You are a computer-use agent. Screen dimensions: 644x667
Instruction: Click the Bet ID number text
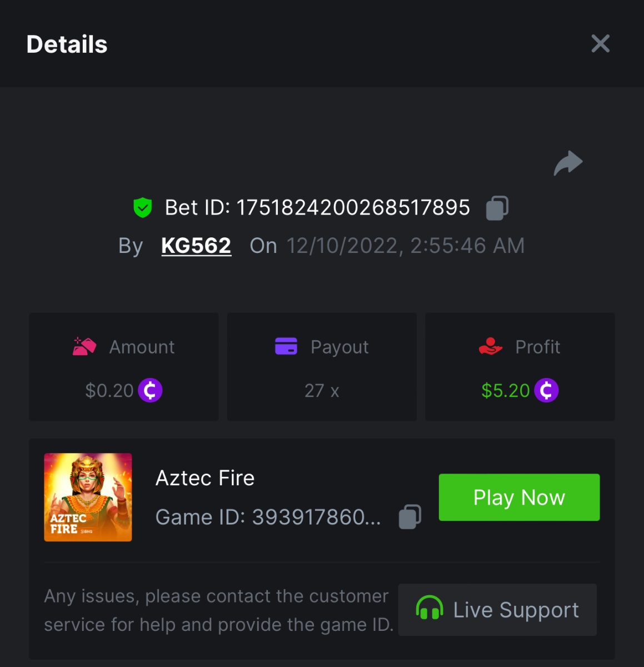coord(353,208)
